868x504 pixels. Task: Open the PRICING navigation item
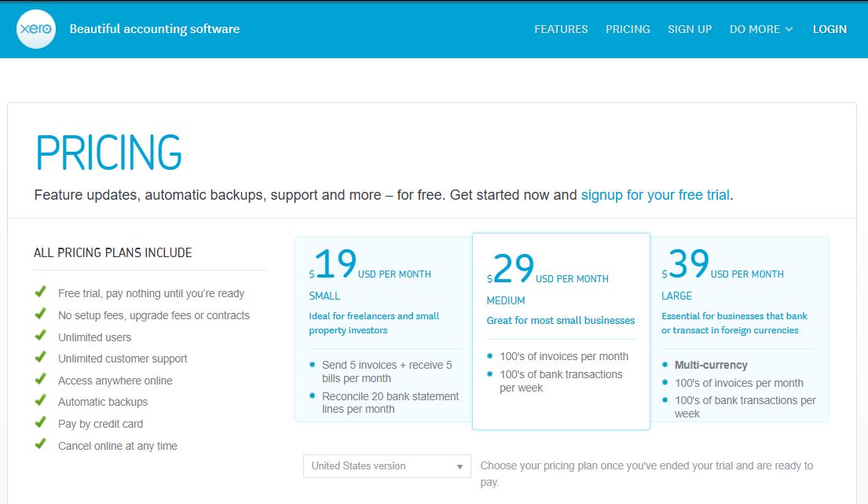[628, 29]
